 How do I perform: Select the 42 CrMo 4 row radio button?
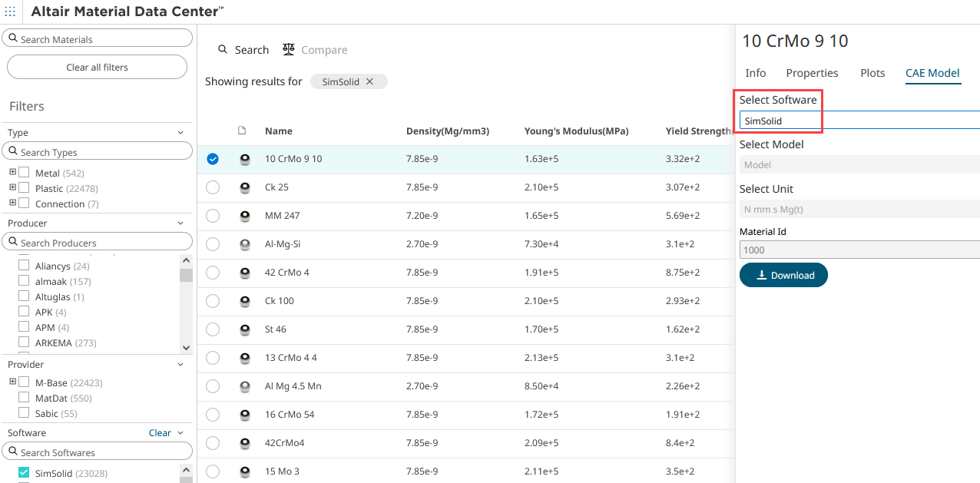[213, 273]
